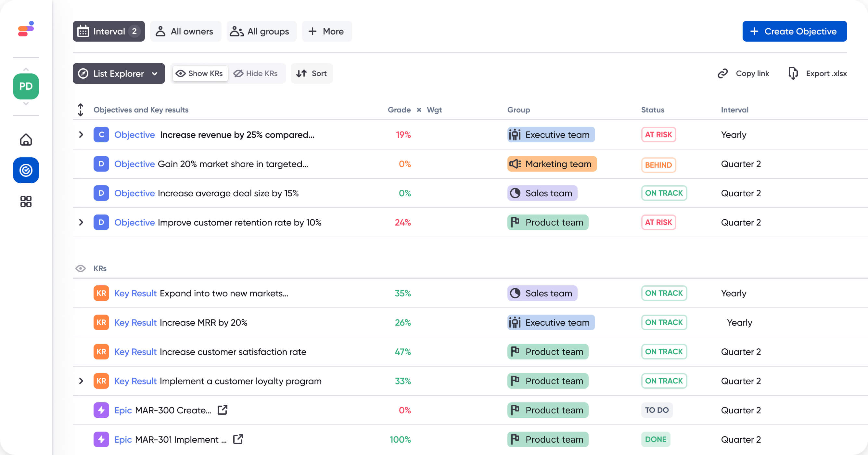Screen dimensions: 868x455
Task: Click ON TRACK status of Increase average deal size
Action: tap(664, 193)
